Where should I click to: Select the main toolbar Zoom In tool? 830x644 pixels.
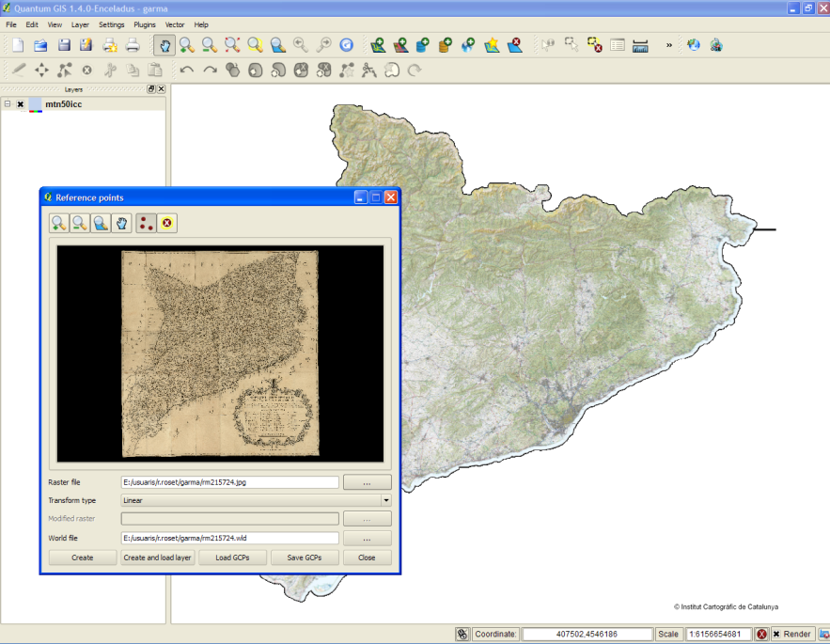tap(187, 45)
